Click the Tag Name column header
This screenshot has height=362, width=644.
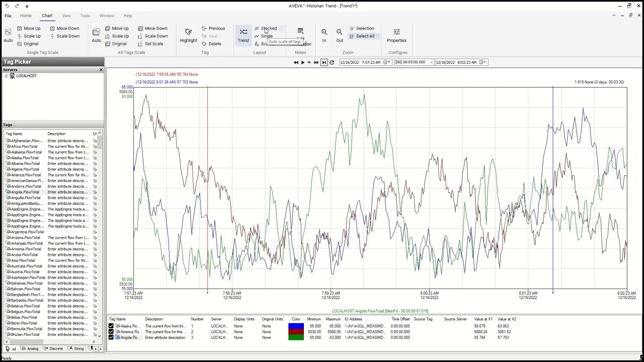click(14, 134)
